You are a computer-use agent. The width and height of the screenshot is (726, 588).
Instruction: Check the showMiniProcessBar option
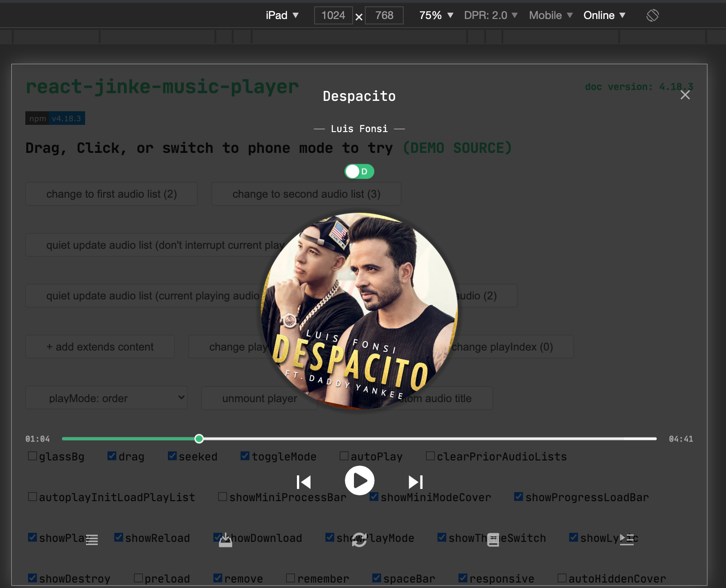pyautogui.click(x=223, y=497)
